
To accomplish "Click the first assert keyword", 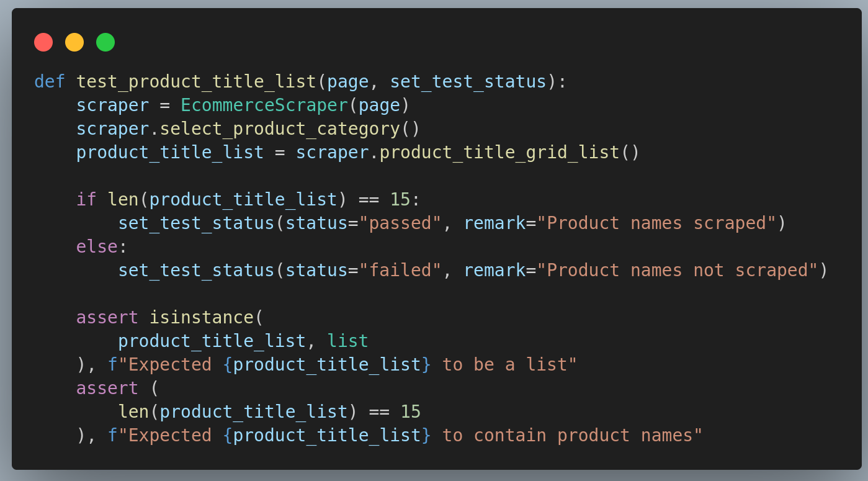I will click(x=107, y=317).
